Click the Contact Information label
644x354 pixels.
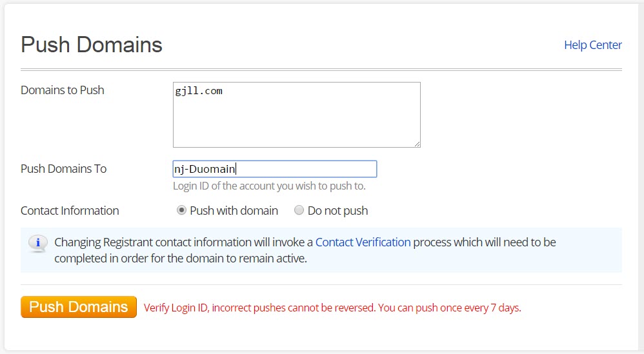click(x=70, y=211)
